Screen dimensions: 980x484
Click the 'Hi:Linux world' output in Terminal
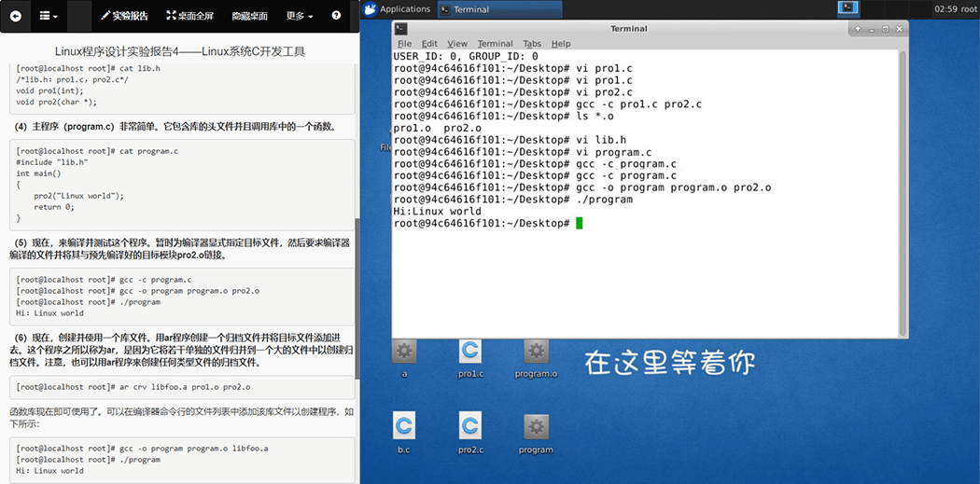437,211
